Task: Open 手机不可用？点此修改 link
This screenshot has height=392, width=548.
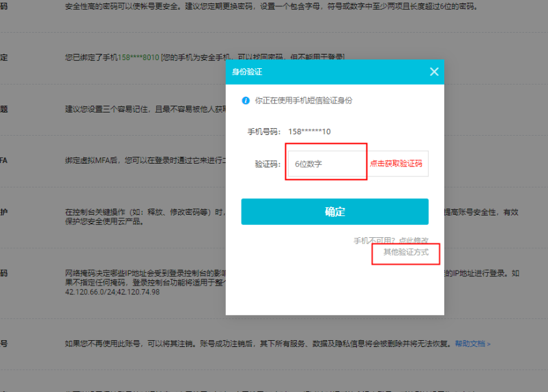Action: click(391, 241)
